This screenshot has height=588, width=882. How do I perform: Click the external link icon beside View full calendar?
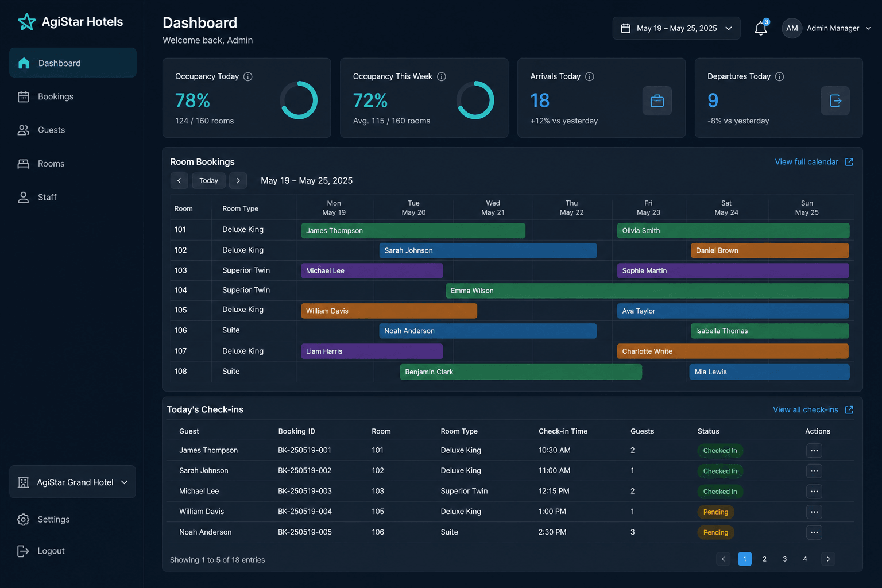849,162
